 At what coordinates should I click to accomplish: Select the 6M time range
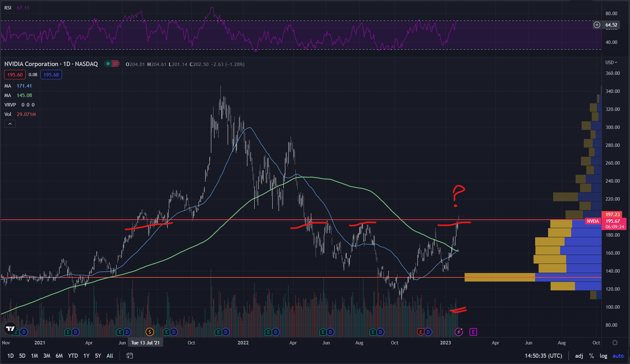click(59, 356)
